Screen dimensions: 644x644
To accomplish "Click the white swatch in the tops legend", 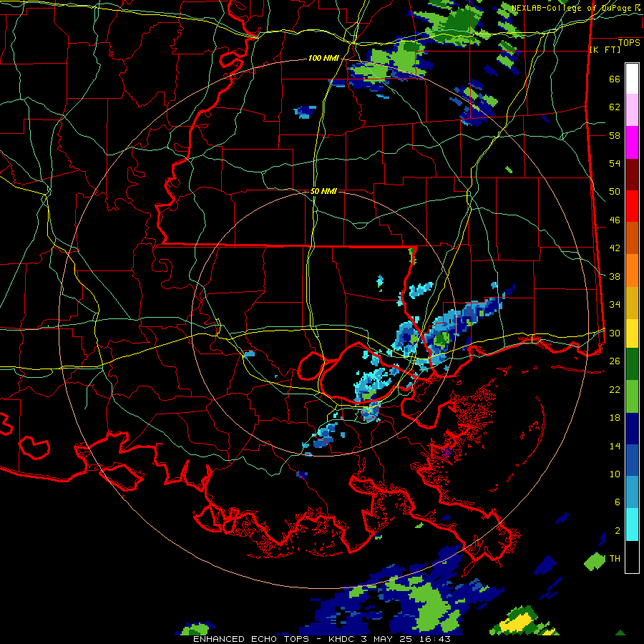I will pyautogui.click(x=632, y=79).
